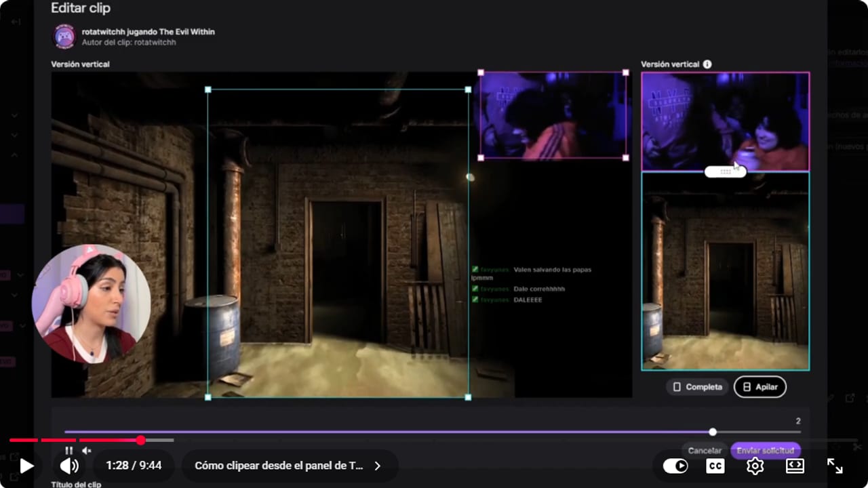Image resolution: width=868 pixels, height=488 pixels.
Task: Click the muted speaker icon in clip editor
Action: (87, 451)
